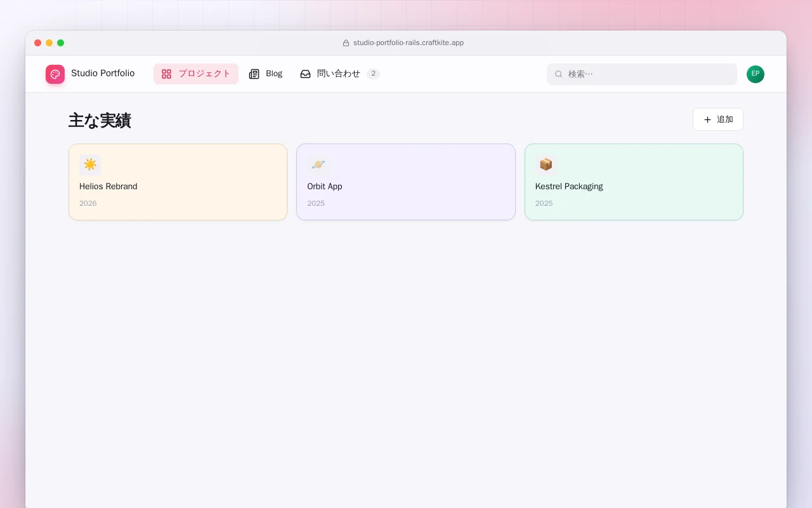
Task: Click the Studio Portfolio brand name
Action: click(x=103, y=74)
